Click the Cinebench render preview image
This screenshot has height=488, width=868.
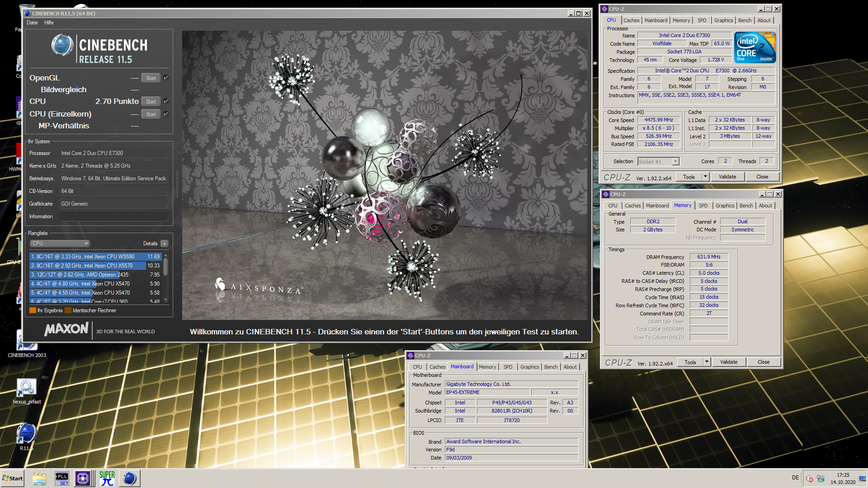pos(385,175)
